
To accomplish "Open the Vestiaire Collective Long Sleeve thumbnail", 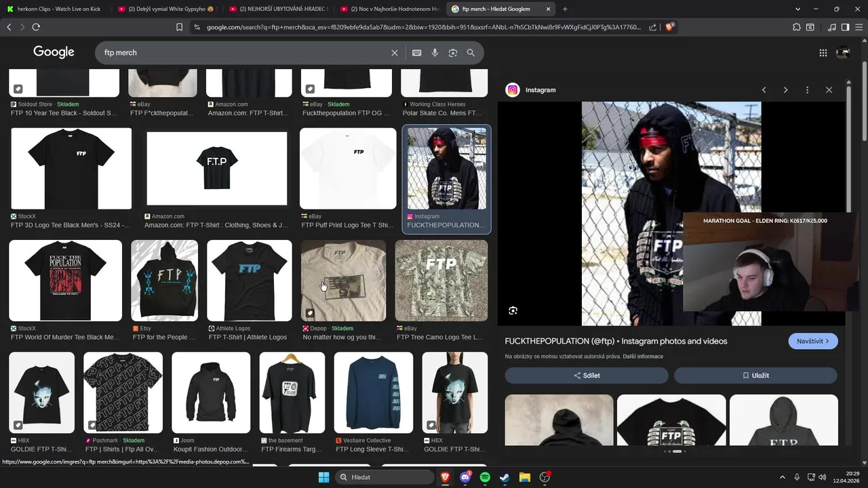I will [374, 392].
